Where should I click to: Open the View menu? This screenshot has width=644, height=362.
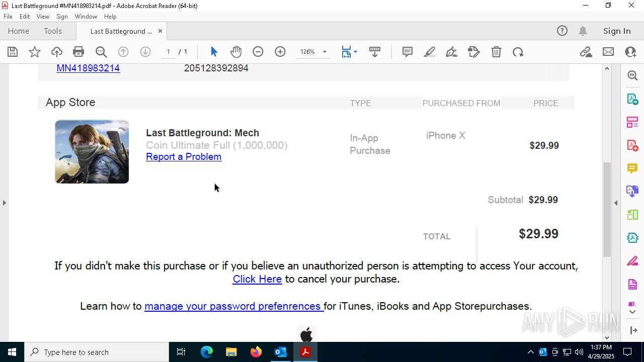click(43, 17)
